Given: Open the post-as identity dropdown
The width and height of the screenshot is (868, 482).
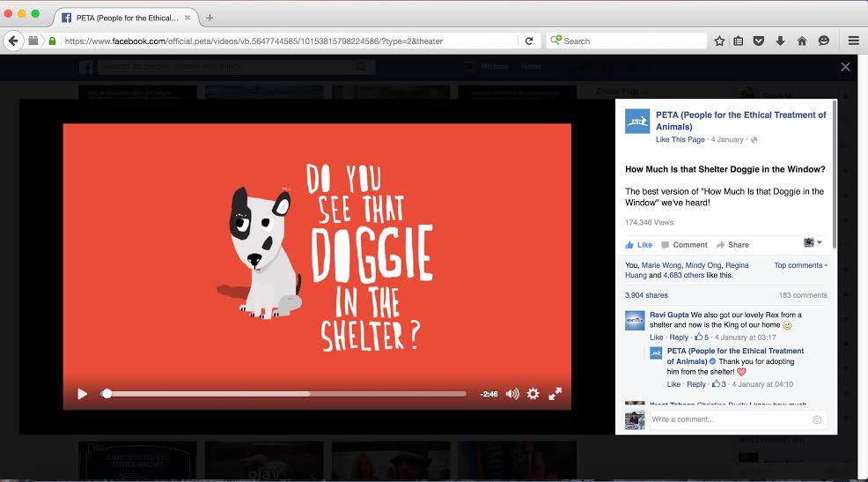Looking at the screenshot, I should tap(813, 242).
